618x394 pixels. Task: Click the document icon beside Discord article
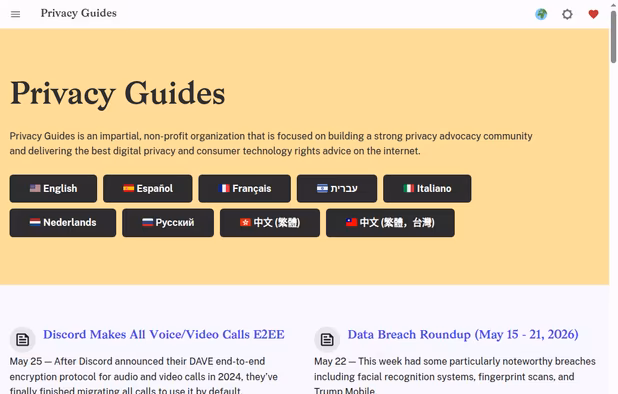point(22,339)
